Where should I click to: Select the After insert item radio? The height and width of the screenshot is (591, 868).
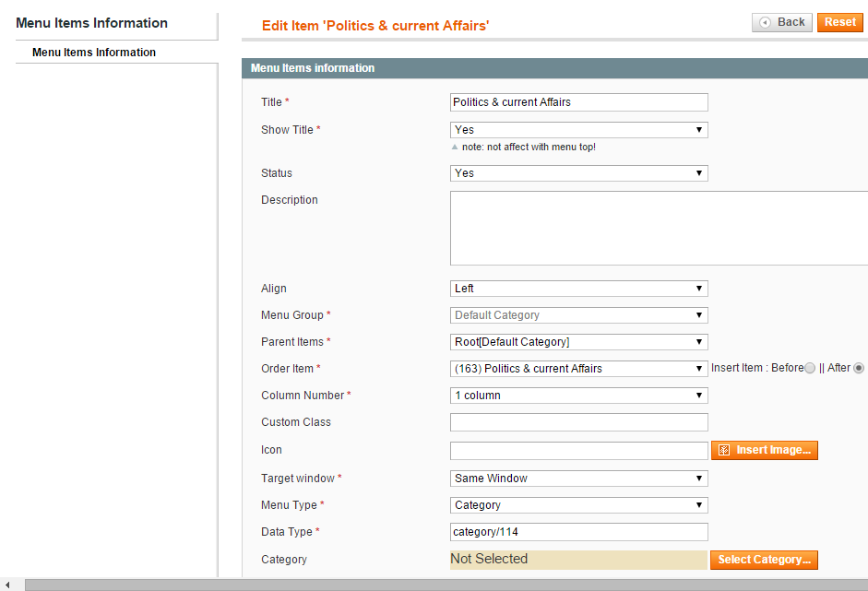(859, 368)
